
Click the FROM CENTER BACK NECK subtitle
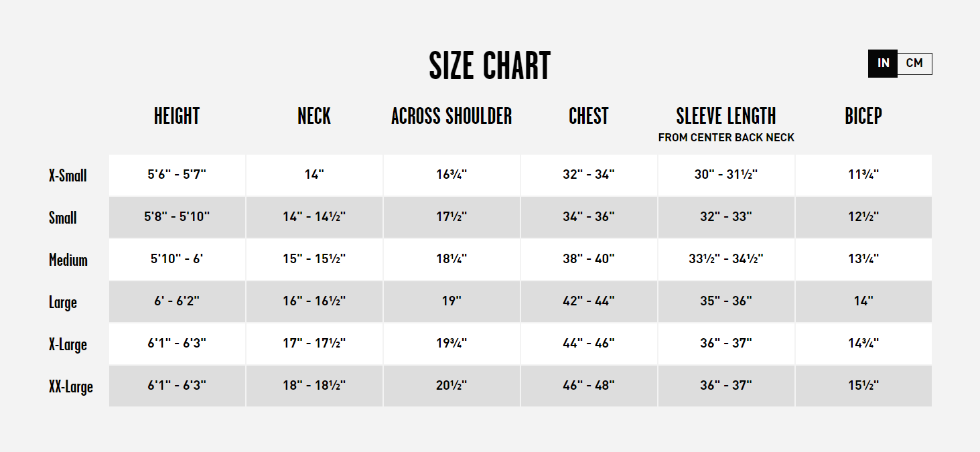pyautogui.click(x=726, y=138)
